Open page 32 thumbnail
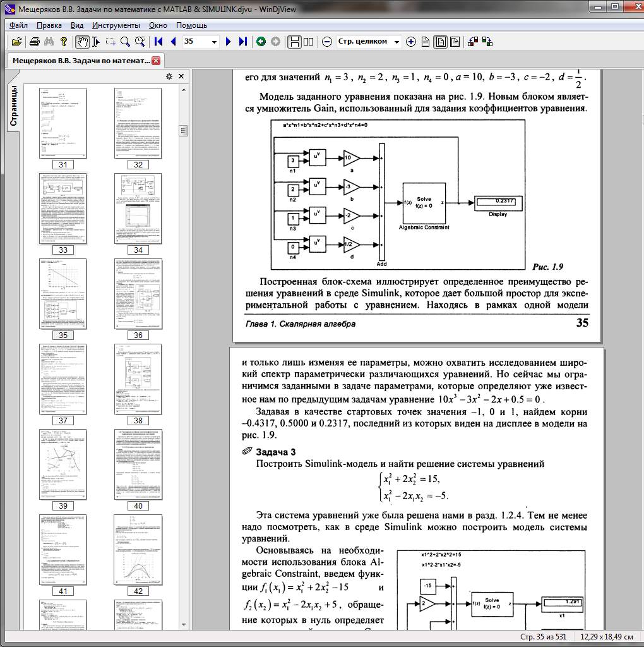 [138, 123]
